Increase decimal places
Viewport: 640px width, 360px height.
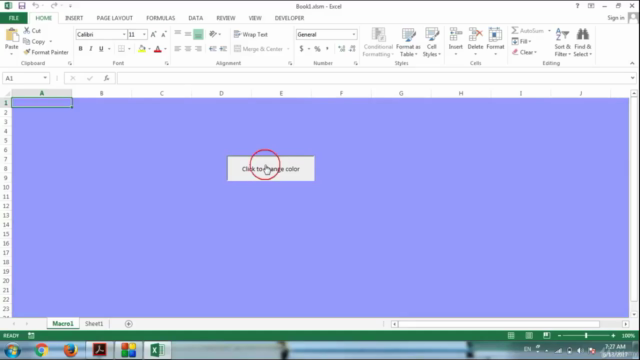pos(342,49)
